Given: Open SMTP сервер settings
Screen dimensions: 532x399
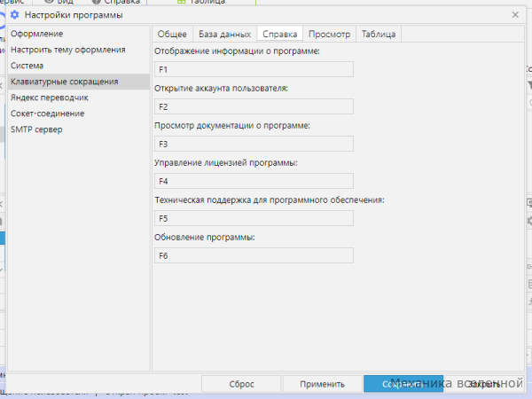Looking at the screenshot, I should coord(78,129).
